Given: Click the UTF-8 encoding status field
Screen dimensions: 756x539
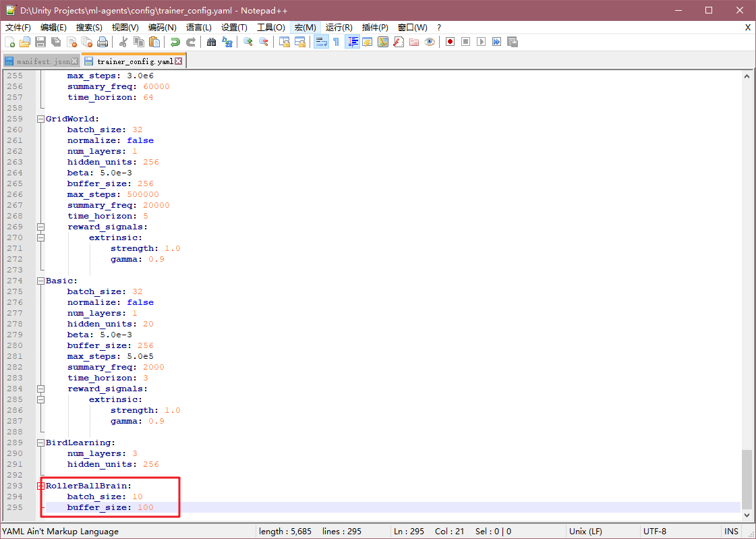Looking at the screenshot, I should point(679,532).
